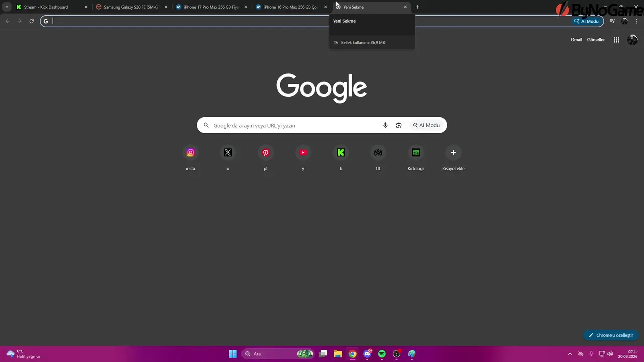Switch to iPhone 16 Pro Max tab
The height and width of the screenshot is (362, 644).
[290, 7]
